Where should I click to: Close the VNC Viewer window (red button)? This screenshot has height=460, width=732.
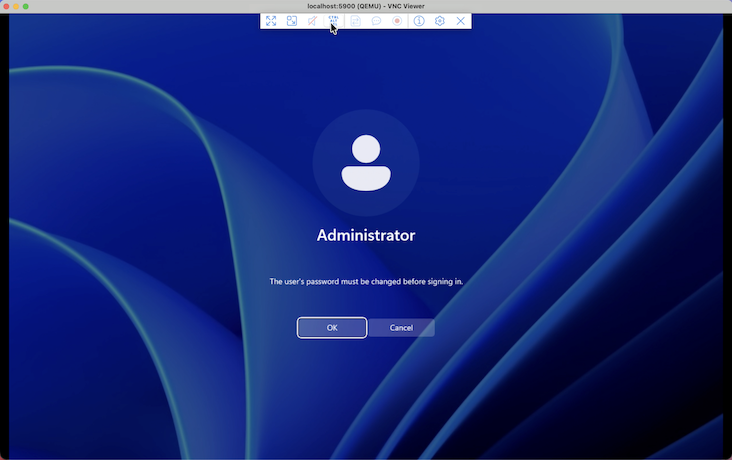click(6, 6)
